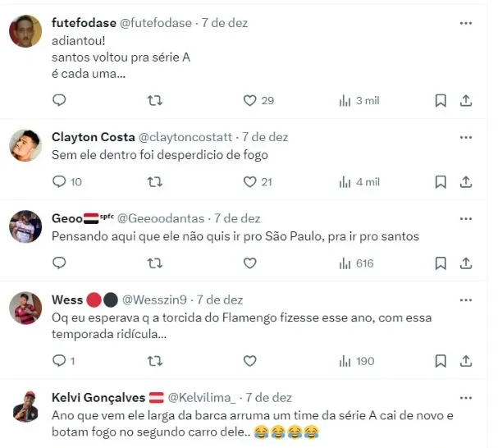View analytics of futefodase's 3 mil tweet
The width and height of the screenshot is (498, 448).
[359, 100]
